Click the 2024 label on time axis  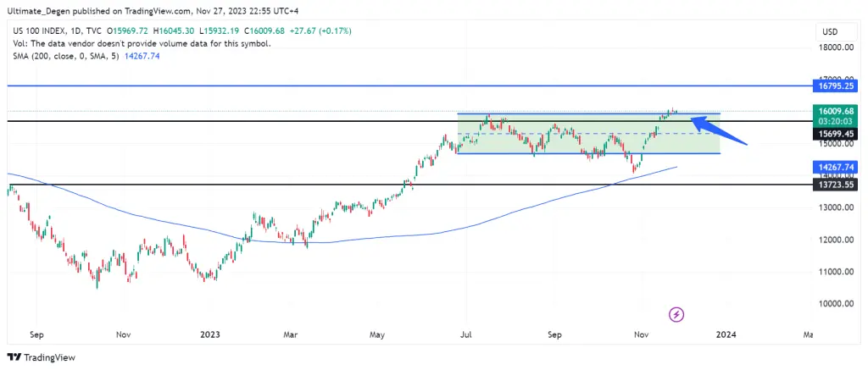pyautogui.click(x=726, y=334)
